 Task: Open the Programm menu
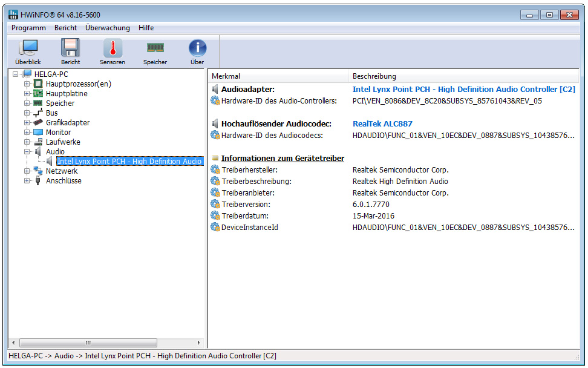[x=28, y=28]
